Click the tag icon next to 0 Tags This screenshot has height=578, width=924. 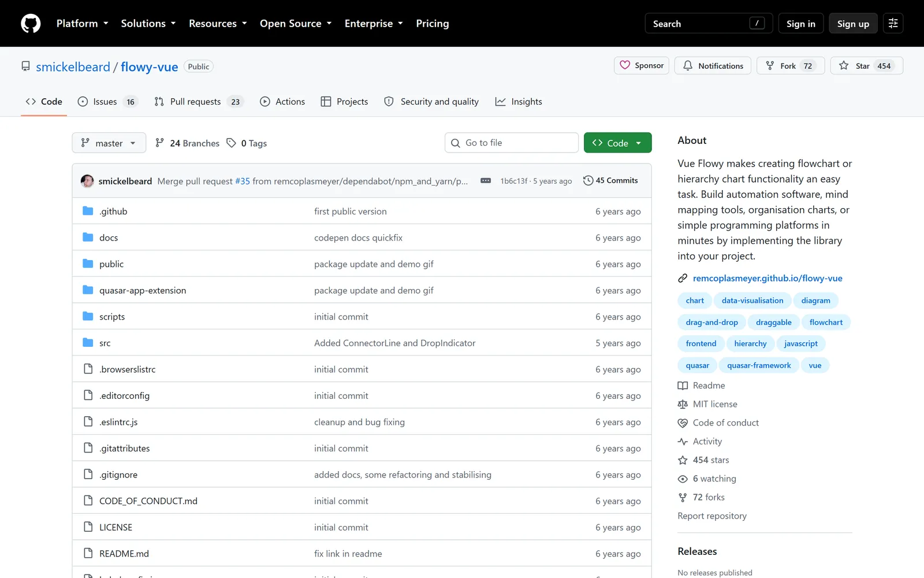click(231, 143)
